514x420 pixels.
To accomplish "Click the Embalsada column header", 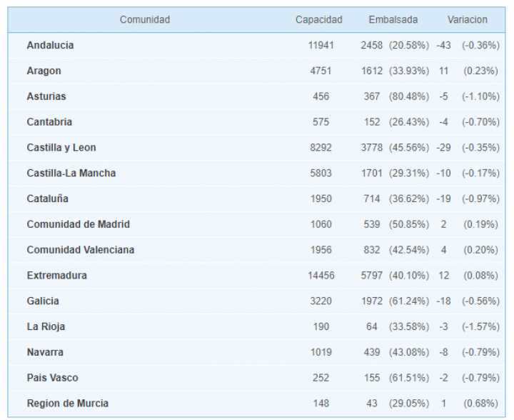I will 393,20.
